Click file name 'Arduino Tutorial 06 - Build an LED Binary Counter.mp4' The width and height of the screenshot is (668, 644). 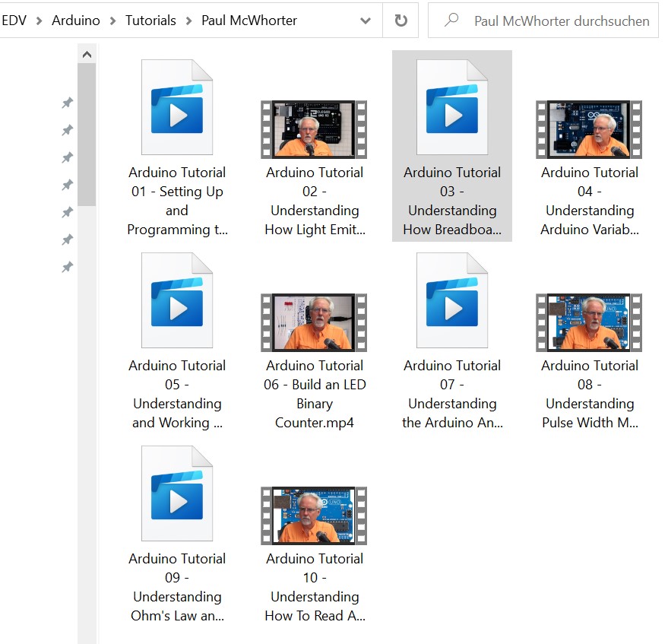315,394
